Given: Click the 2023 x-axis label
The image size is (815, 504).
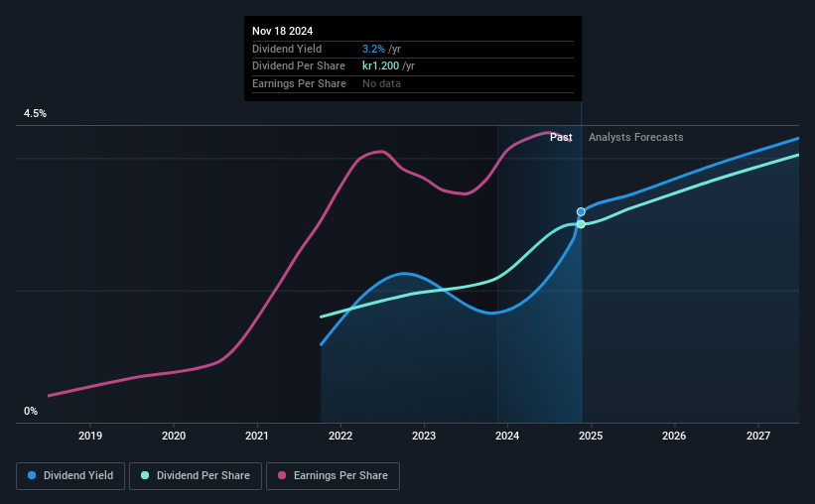Looking at the screenshot, I should (x=424, y=436).
